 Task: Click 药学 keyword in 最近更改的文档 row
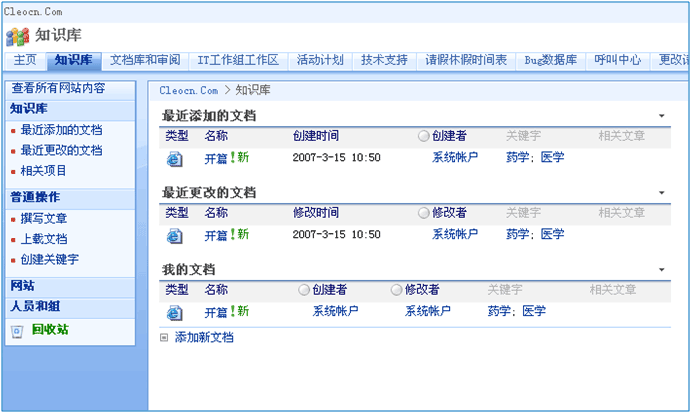tap(518, 234)
